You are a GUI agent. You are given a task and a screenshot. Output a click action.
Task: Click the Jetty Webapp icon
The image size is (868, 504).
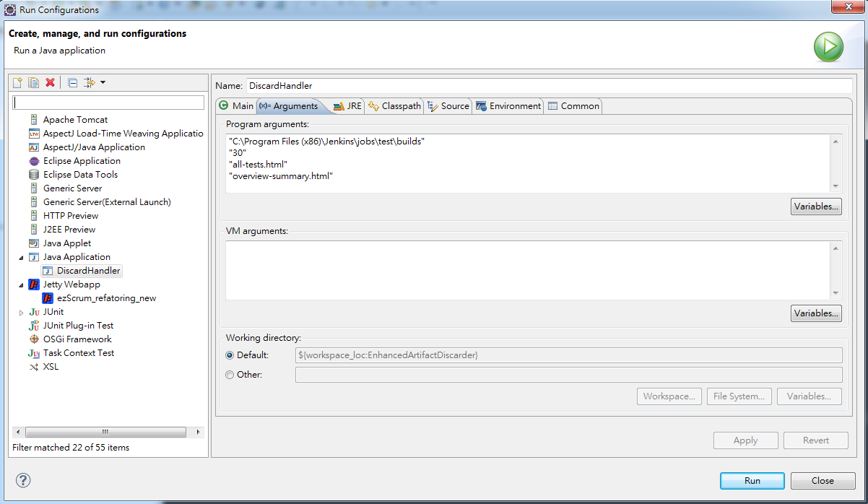tap(34, 284)
